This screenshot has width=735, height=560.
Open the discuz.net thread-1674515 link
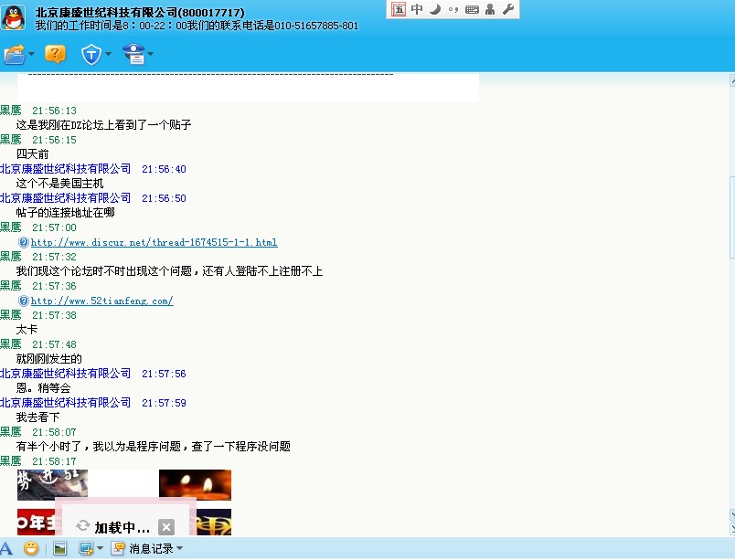[x=154, y=242]
